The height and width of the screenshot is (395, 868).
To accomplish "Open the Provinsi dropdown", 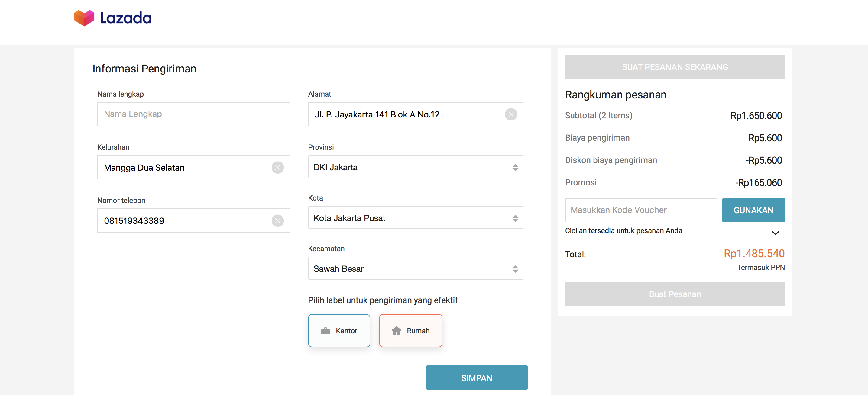I will click(415, 167).
